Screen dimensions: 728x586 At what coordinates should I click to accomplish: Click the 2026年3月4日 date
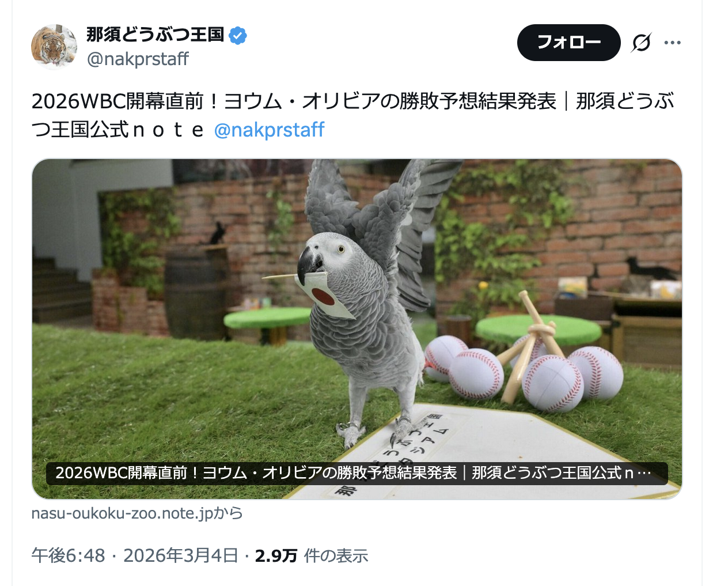point(180,555)
